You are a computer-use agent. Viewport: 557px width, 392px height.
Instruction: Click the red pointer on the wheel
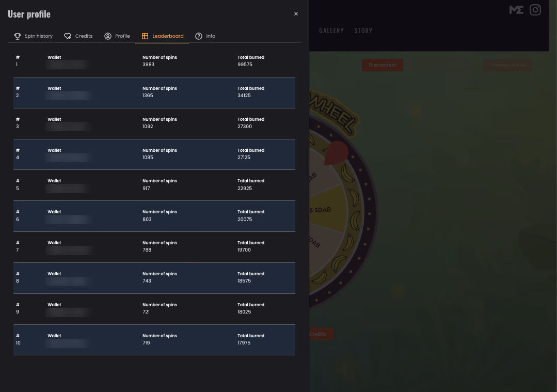pos(336,153)
